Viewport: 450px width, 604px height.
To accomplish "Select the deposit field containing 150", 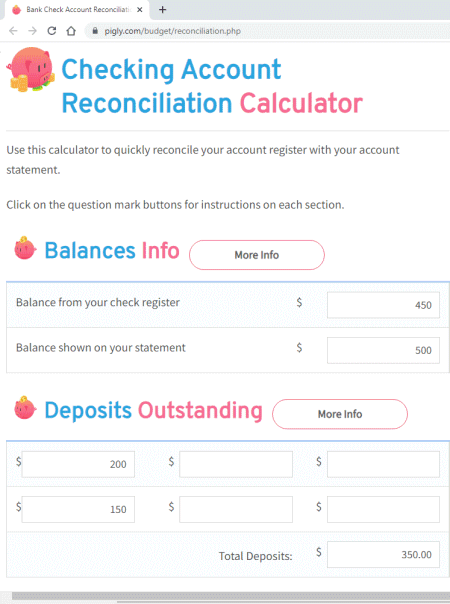I will point(78,509).
